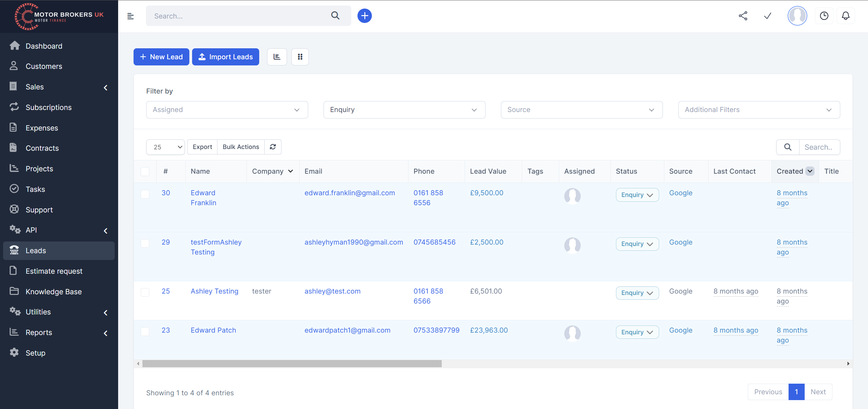Image resolution: width=868 pixels, height=409 pixels.
Task: Open the Enquiry status filter dropdown
Action: coord(404,110)
